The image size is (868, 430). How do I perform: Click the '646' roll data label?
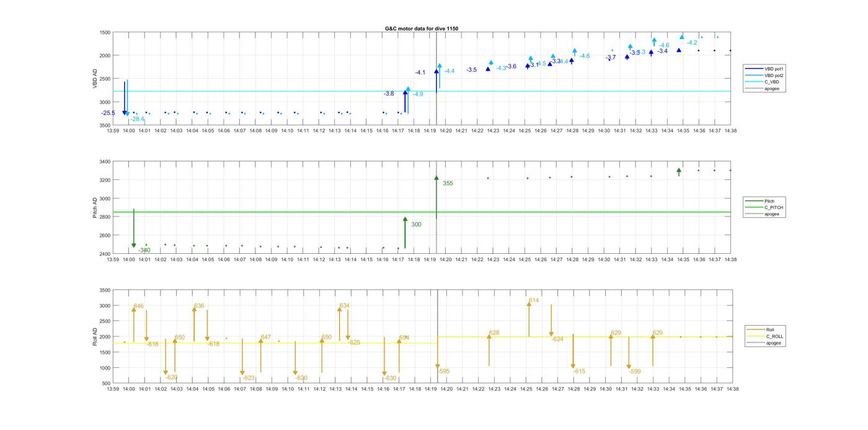[138, 306]
